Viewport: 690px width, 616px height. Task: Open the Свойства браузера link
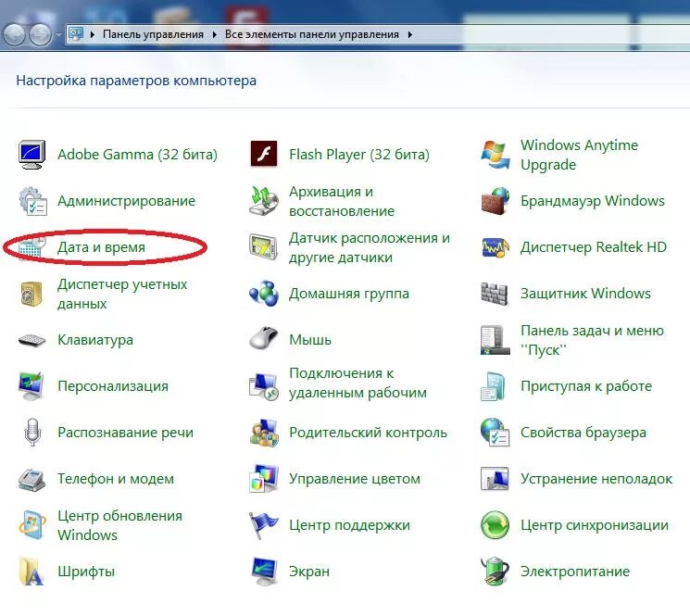[x=583, y=433]
